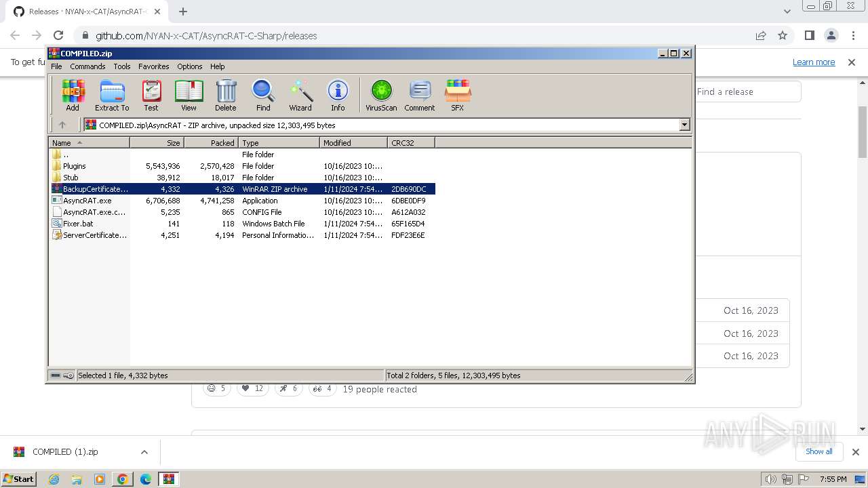Open Chrome from the taskbar
Viewport: 868px width, 488px height.
(x=123, y=479)
